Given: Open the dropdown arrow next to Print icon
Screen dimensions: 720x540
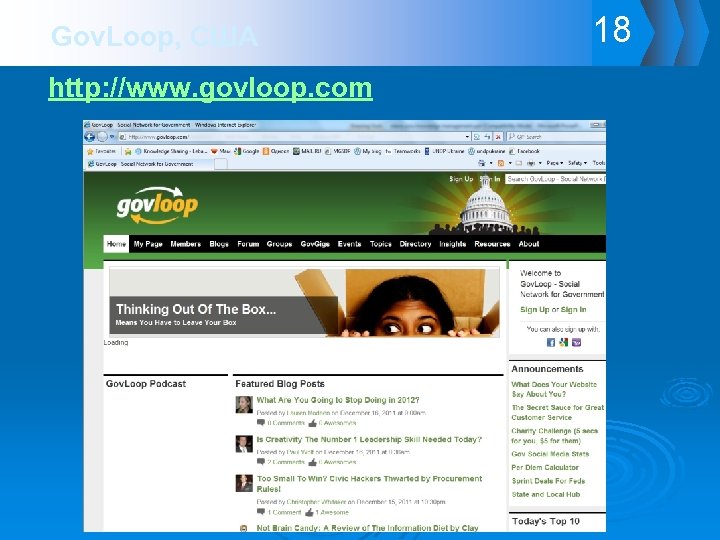Looking at the screenshot, I should tap(540, 163).
